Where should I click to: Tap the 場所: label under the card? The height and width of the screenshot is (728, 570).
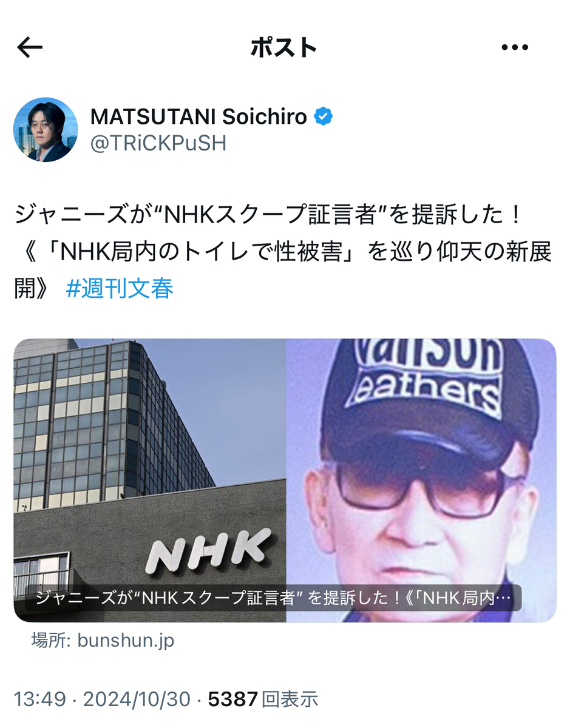tap(52, 641)
